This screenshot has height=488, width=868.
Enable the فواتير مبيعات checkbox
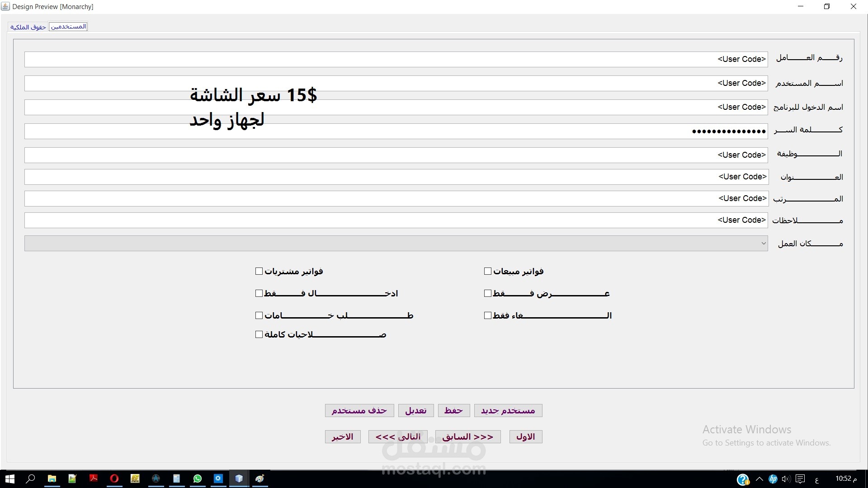487,271
